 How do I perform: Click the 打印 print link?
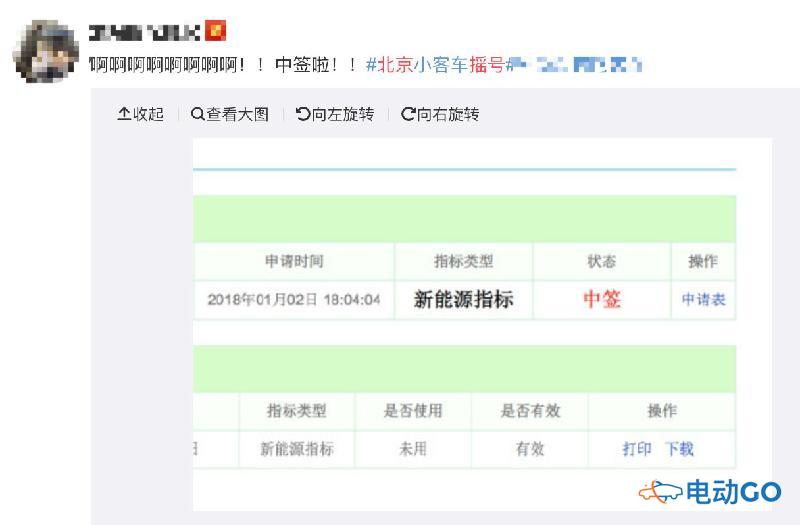click(x=637, y=449)
